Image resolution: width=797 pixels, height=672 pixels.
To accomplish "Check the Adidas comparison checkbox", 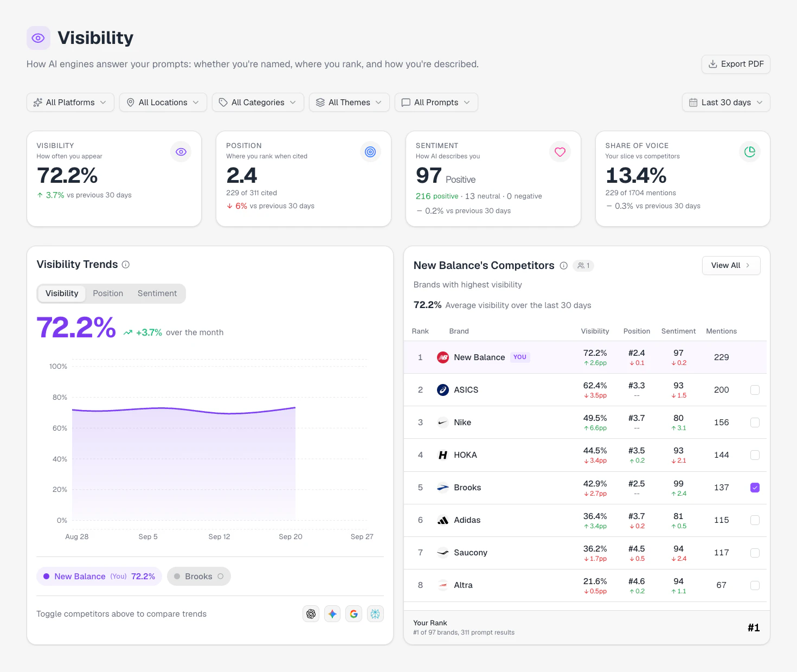I will click(755, 520).
